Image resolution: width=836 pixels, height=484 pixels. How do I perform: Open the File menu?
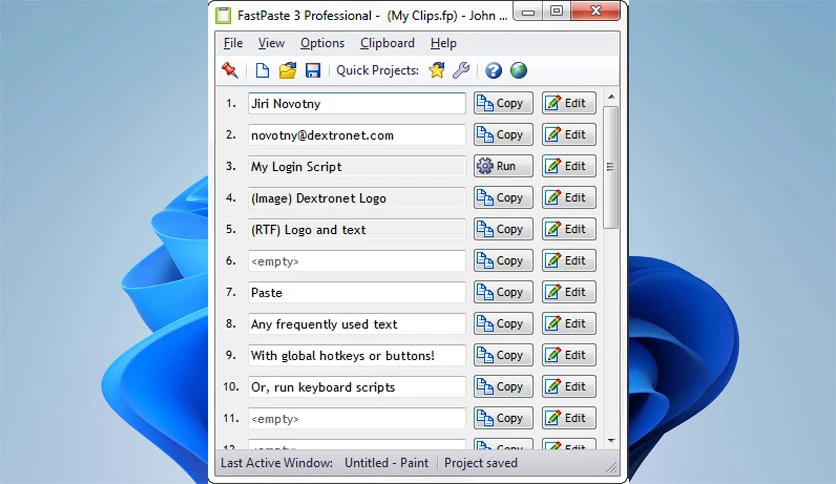pos(233,43)
